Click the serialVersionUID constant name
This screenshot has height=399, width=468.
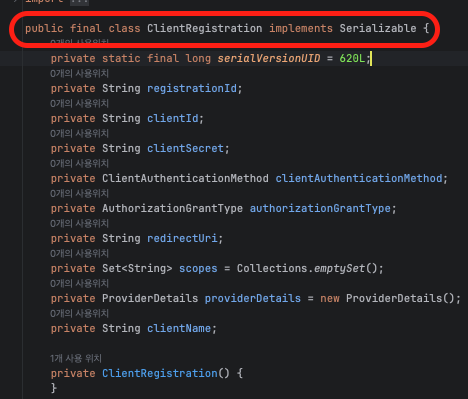coord(269,58)
